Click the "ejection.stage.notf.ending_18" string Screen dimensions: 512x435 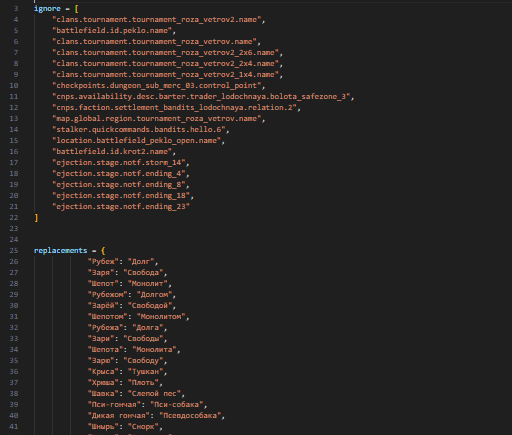[x=121, y=196]
